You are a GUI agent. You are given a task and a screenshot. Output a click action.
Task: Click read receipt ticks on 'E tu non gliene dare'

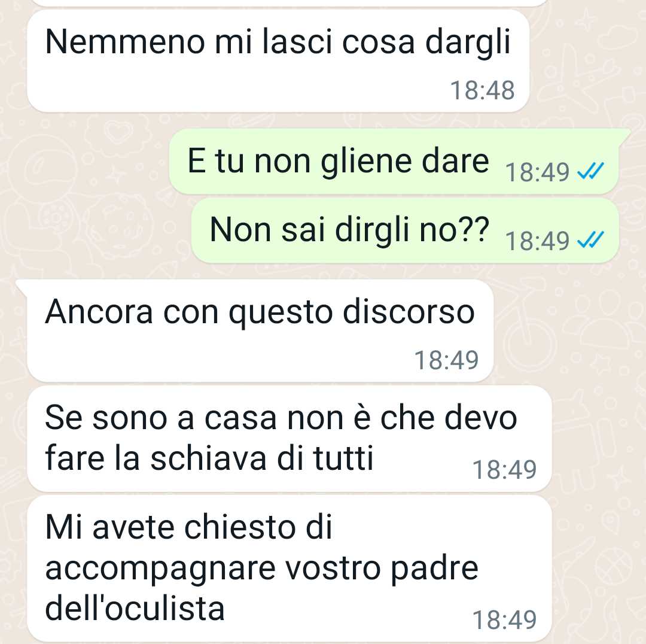click(590, 171)
